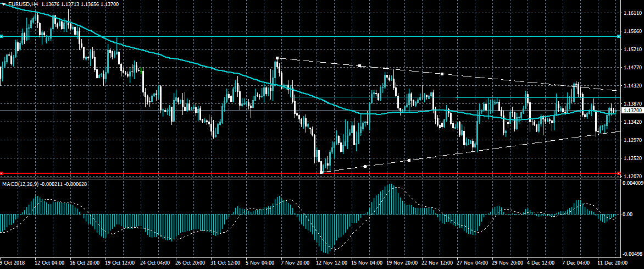Click the third anchor point of upper trendline
Viewport: 644px width, 269px height.
(442, 74)
